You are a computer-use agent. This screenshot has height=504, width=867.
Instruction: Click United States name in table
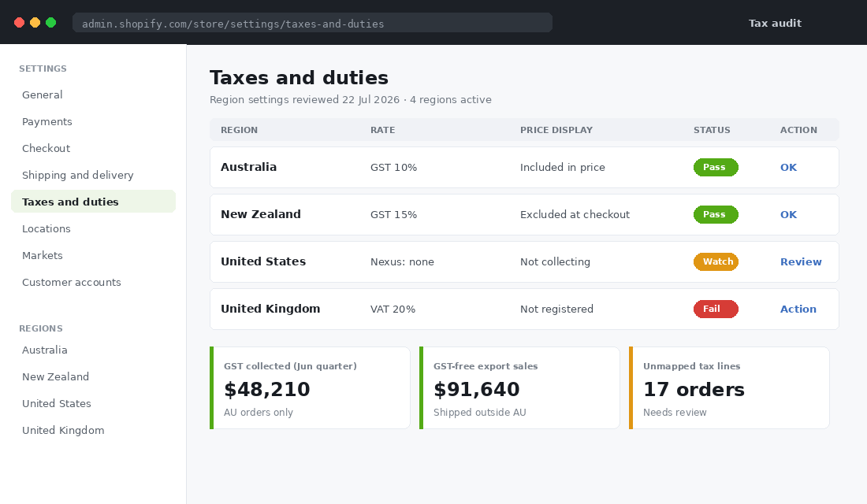tap(263, 261)
